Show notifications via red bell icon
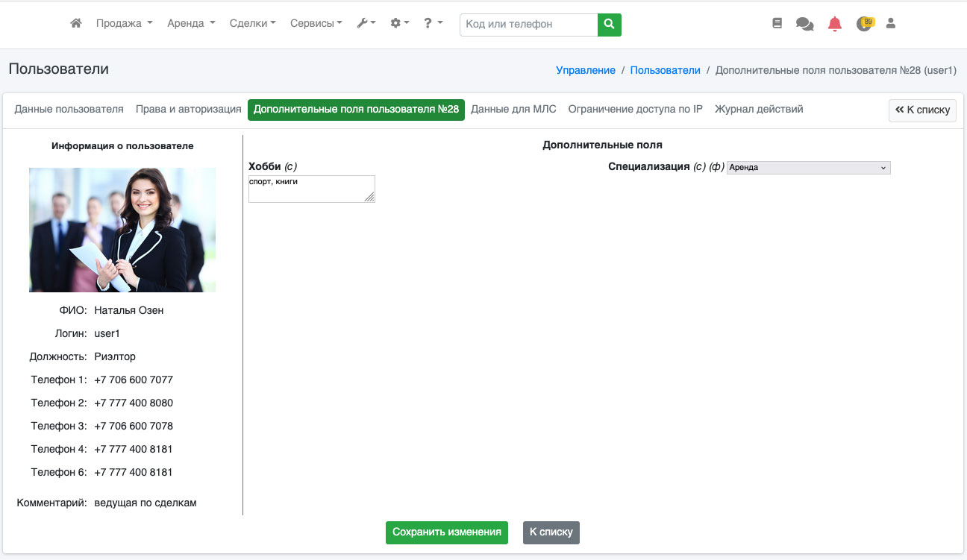 pos(835,24)
